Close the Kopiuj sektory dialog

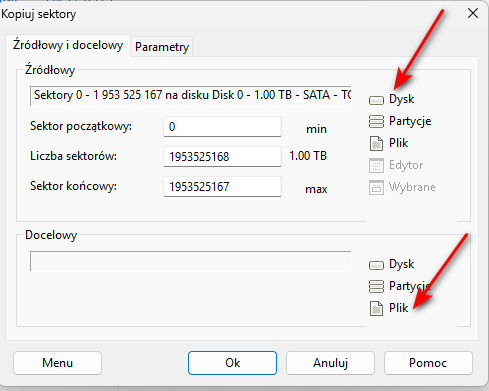(473, 13)
